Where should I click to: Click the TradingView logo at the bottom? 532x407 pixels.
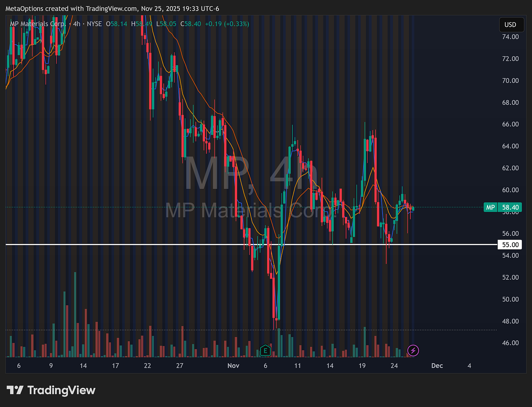[x=51, y=390]
